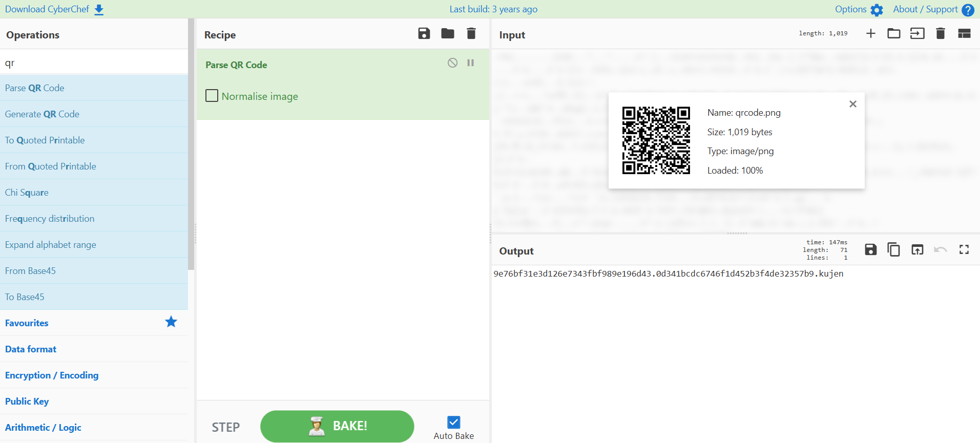Load a recipe using folder icon
Viewport: 980px width, 443px height.
coord(448,34)
